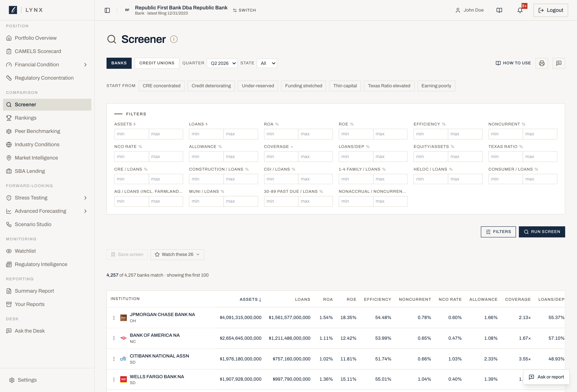Open Ask the Desk

[47, 331]
